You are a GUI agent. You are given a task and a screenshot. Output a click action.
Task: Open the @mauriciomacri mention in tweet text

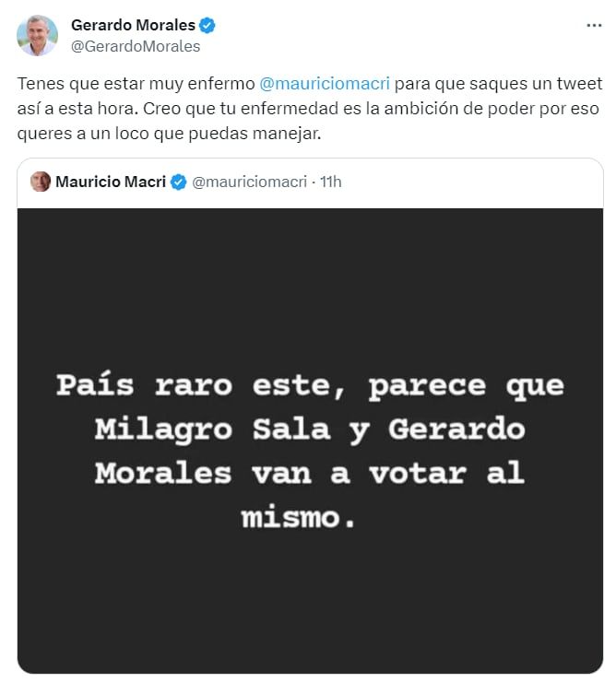pyautogui.click(x=326, y=84)
